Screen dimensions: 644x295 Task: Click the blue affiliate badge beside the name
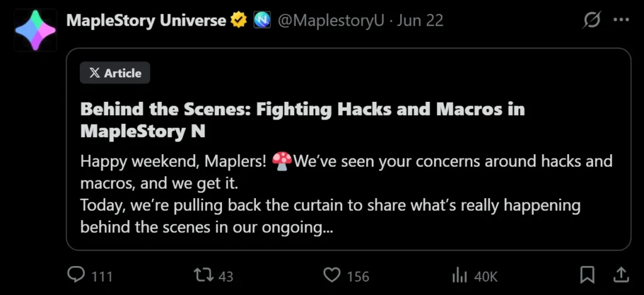[262, 20]
